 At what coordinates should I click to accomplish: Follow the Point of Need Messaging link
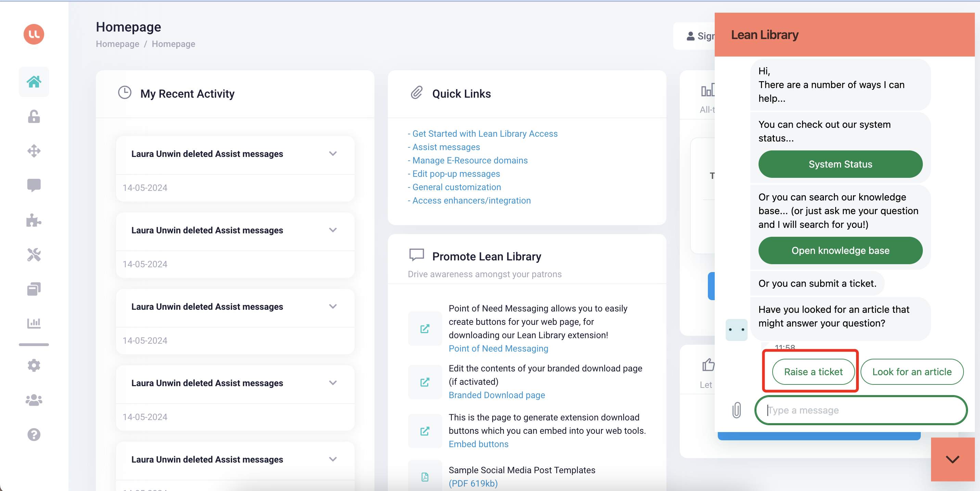pyautogui.click(x=498, y=348)
